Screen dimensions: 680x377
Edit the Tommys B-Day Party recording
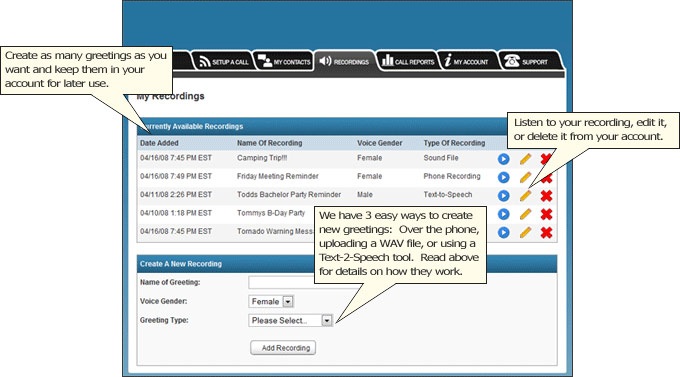(525, 214)
